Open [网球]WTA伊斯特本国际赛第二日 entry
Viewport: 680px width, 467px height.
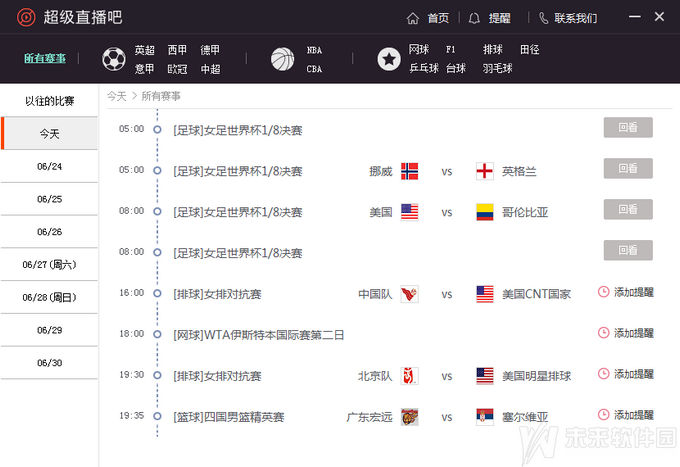click(258, 335)
